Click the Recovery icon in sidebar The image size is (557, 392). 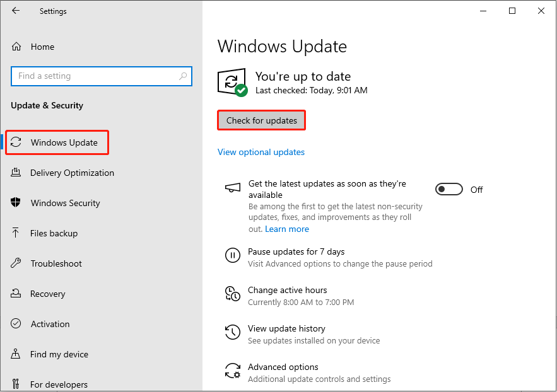(x=16, y=294)
